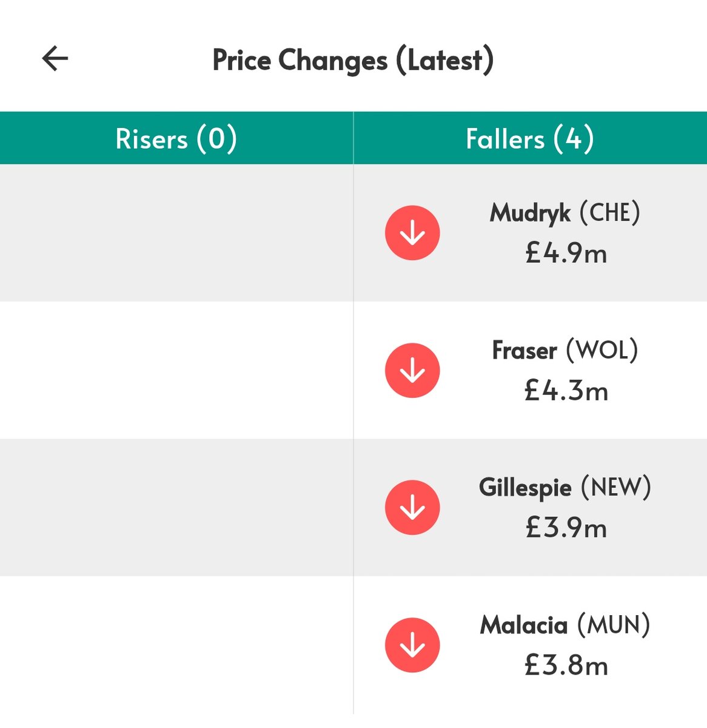This screenshot has width=707, height=728.
Task: Open Mudryk's player details
Action: 530,213
